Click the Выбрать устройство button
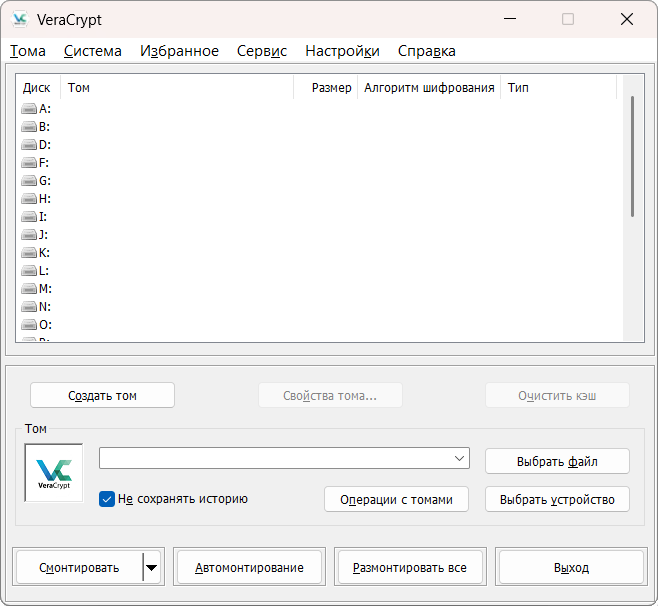The width and height of the screenshot is (658, 606). pos(557,499)
